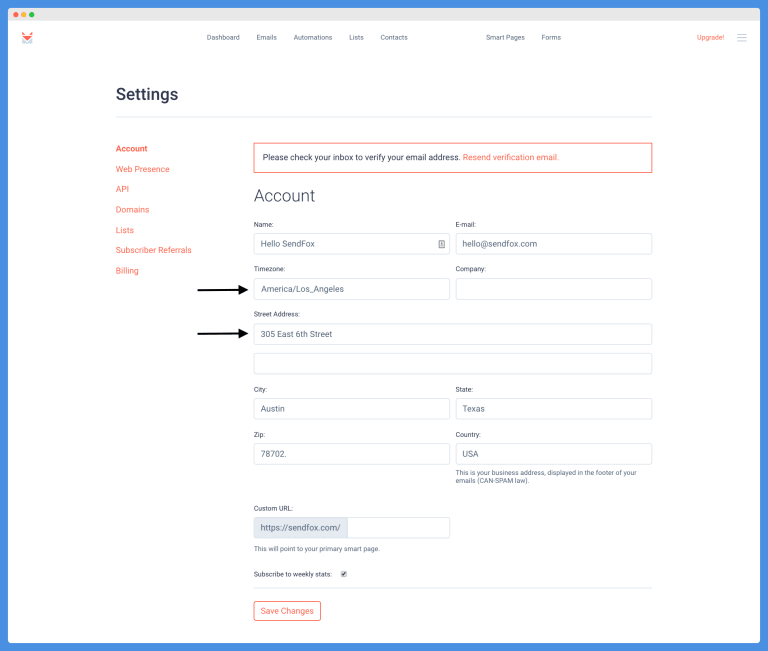Select Web Presence in settings sidebar
This screenshot has height=651, width=768.
(x=143, y=169)
